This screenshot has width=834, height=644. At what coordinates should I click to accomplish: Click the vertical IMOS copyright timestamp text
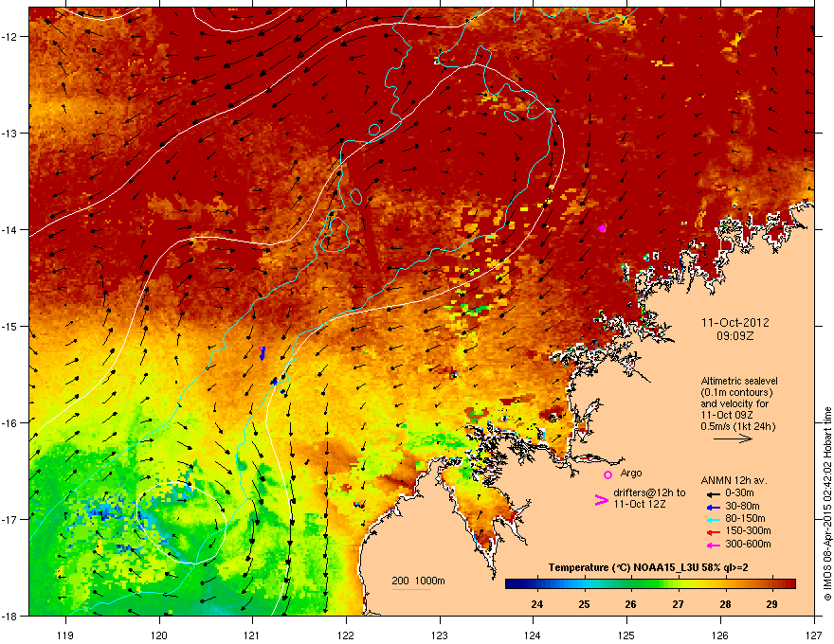827,504
